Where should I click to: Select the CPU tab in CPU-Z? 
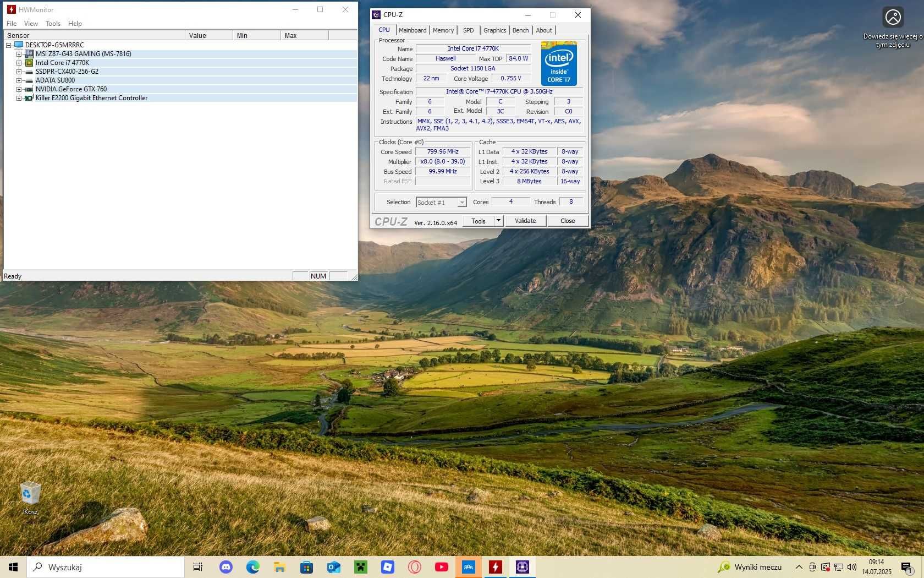[384, 30]
